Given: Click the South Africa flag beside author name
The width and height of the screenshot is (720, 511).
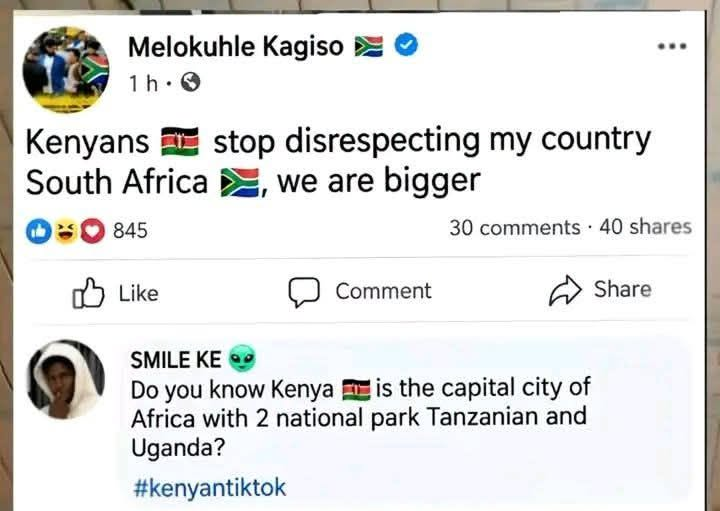Looking at the screenshot, I should [x=369, y=46].
